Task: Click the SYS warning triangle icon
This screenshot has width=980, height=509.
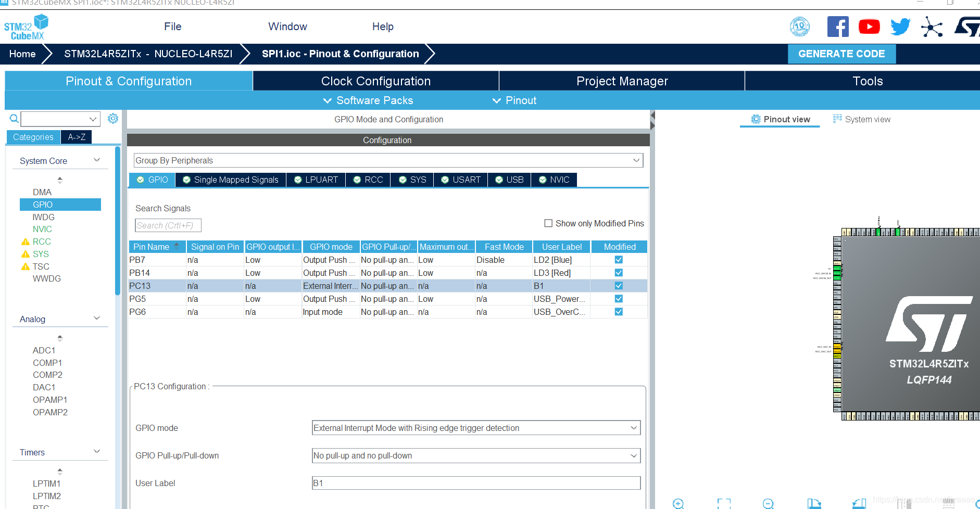Action: click(25, 254)
